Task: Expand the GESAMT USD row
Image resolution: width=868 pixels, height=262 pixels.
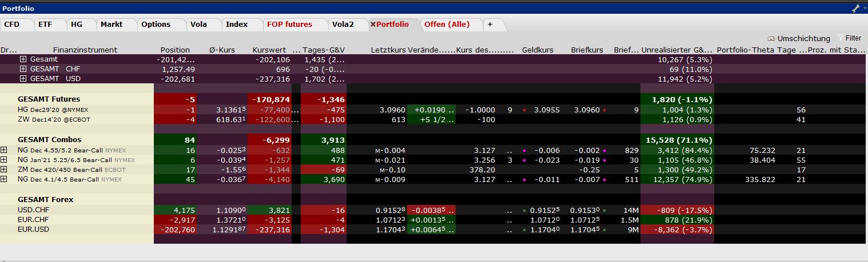Action: coord(23,79)
